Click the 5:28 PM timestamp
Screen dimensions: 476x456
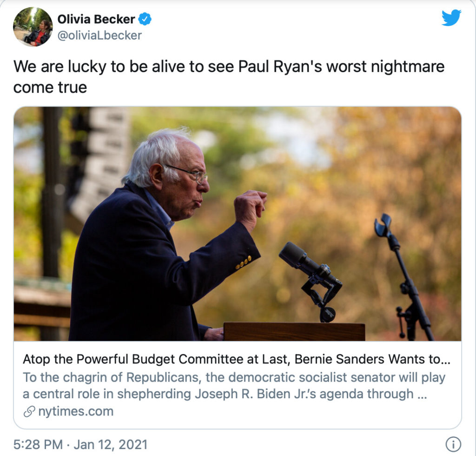click(x=38, y=444)
